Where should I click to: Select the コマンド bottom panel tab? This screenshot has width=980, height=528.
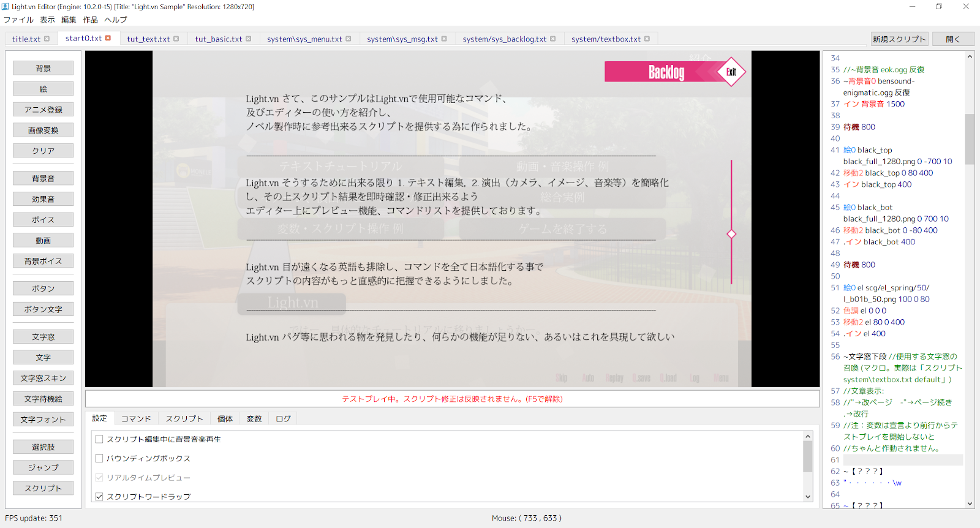136,418
